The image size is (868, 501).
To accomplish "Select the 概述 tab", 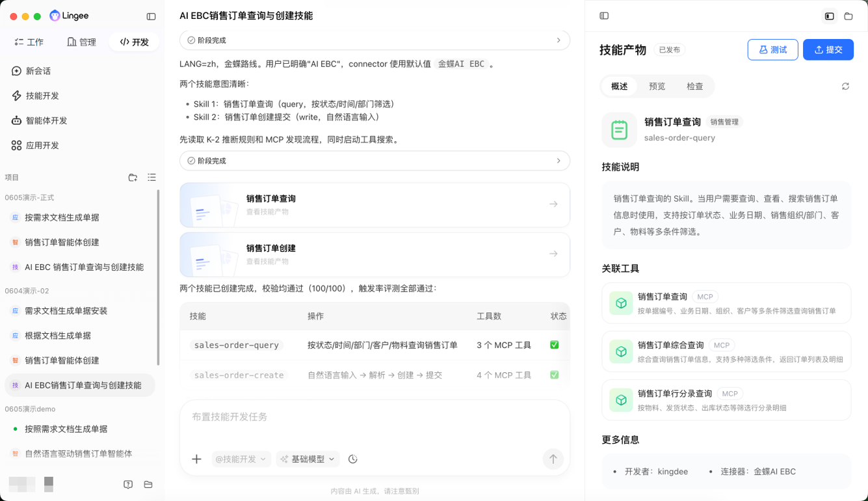I will click(620, 86).
